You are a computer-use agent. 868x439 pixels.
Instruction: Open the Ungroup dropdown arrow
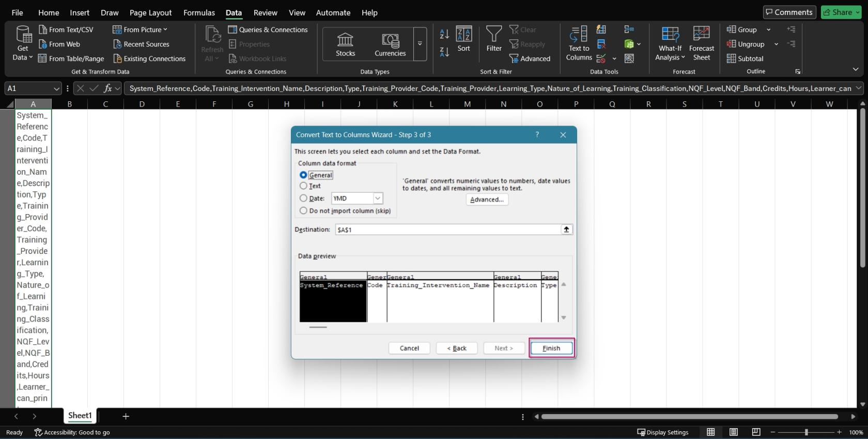coord(776,44)
